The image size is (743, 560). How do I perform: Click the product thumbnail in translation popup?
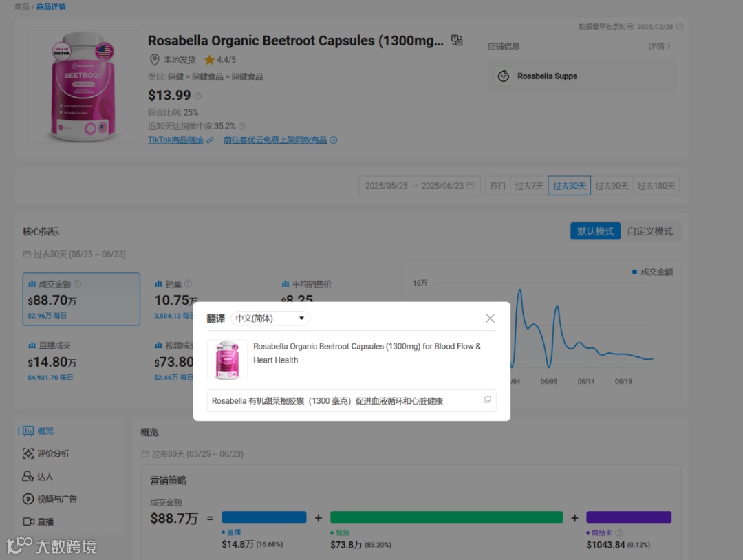click(x=228, y=360)
